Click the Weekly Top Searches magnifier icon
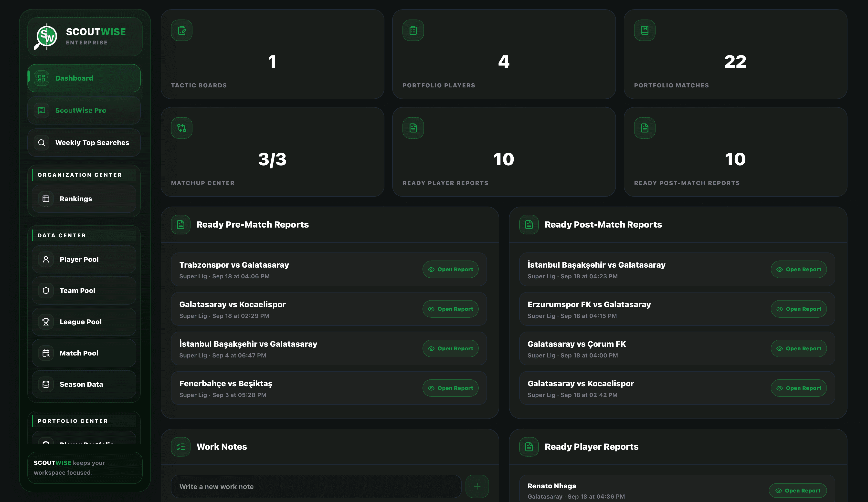This screenshot has height=502, width=868. [42, 143]
